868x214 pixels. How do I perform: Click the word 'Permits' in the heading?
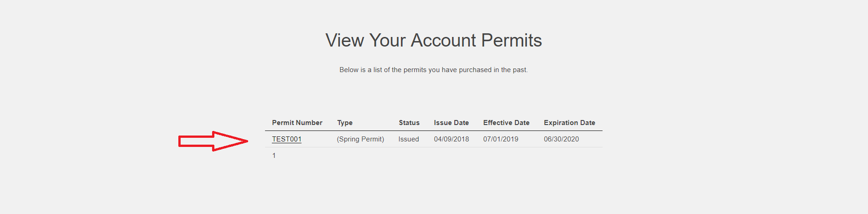[511, 41]
